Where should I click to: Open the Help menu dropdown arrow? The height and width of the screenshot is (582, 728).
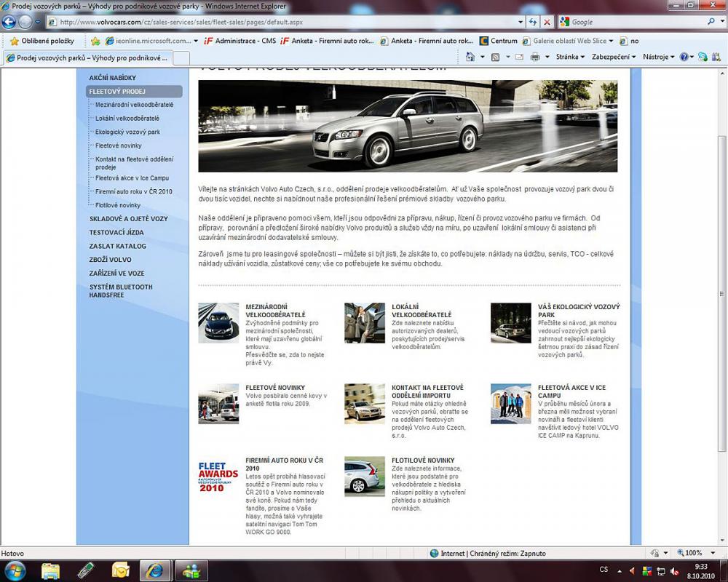pos(692,57)
